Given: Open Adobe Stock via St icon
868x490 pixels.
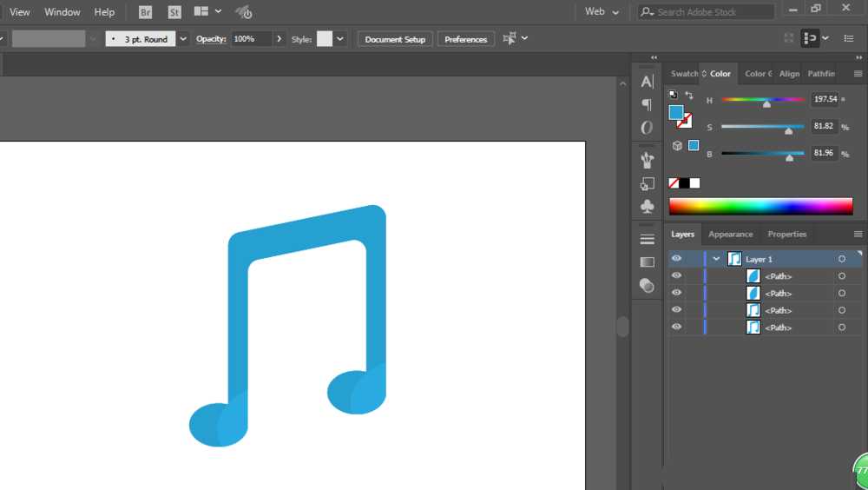Looking at the screenshot, I should 174,12.
